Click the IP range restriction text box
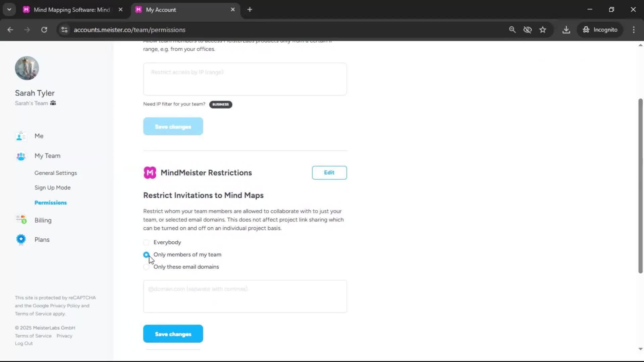This screenshot has width=644, height=362. [245, 79]
